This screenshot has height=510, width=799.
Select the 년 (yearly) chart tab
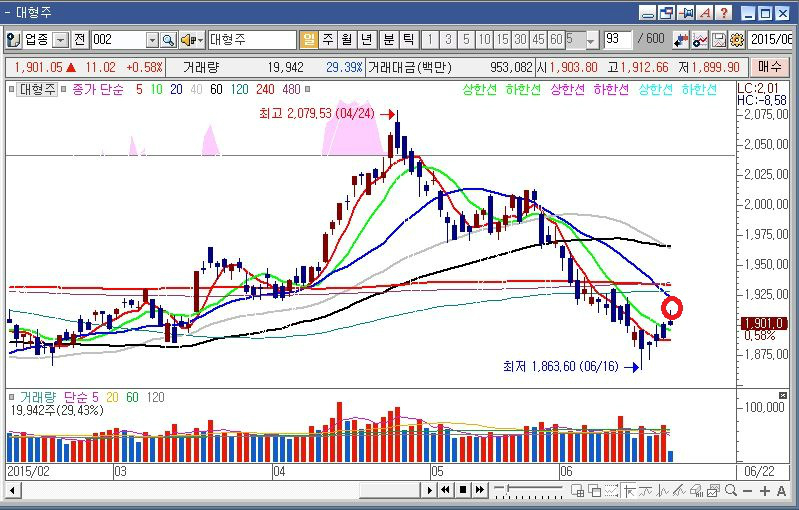(366, 40)
